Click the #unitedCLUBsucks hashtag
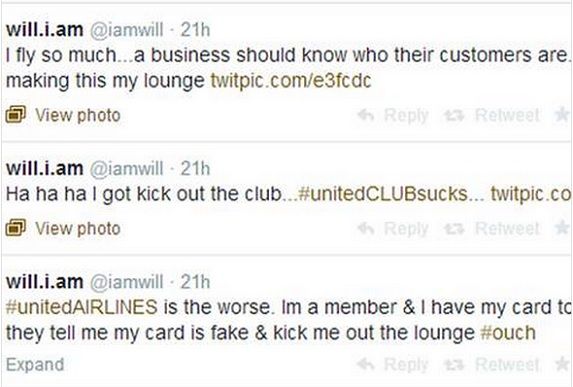Screen dimensions: 573x387 (x=383, y=194)
